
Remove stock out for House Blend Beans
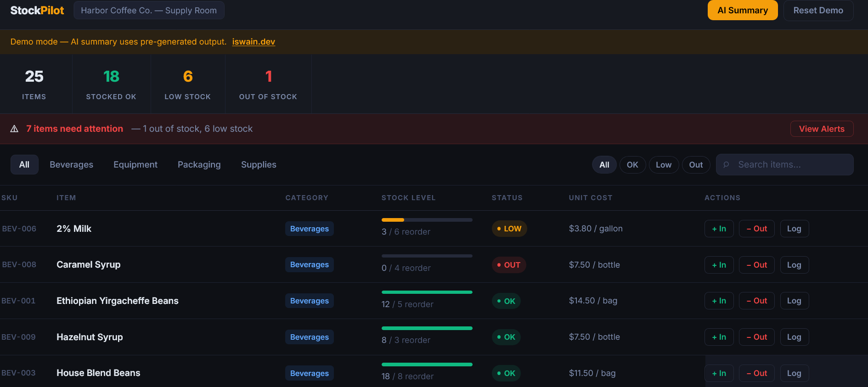[x=756, y=373]
